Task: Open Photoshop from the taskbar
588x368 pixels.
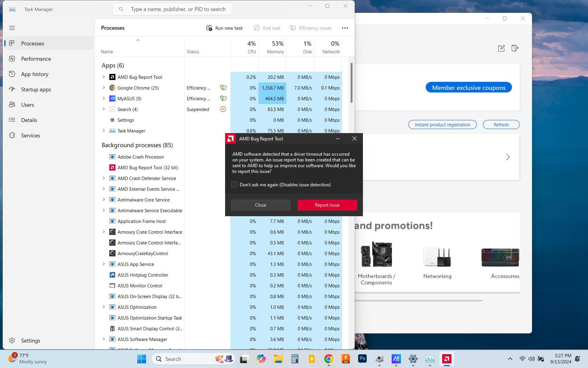Action: click(x=362, y=359)
